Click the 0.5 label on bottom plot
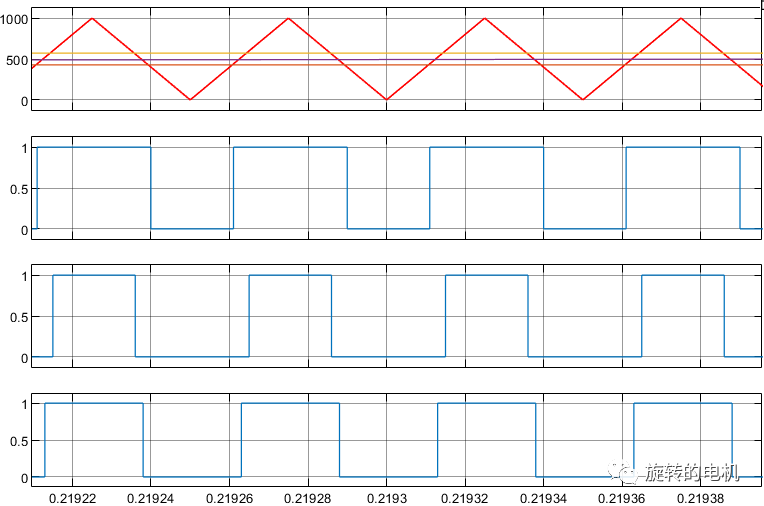 (19, 441)
